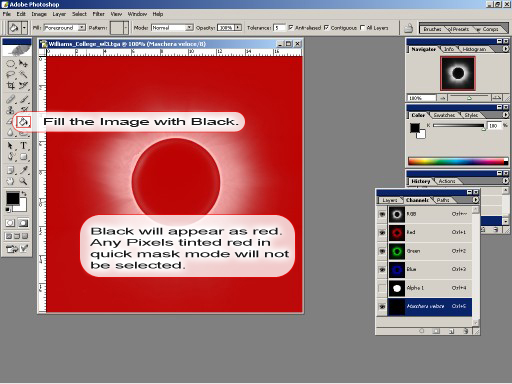Select the Type tool
Screen dimensions: 512x384
[23, 146]
